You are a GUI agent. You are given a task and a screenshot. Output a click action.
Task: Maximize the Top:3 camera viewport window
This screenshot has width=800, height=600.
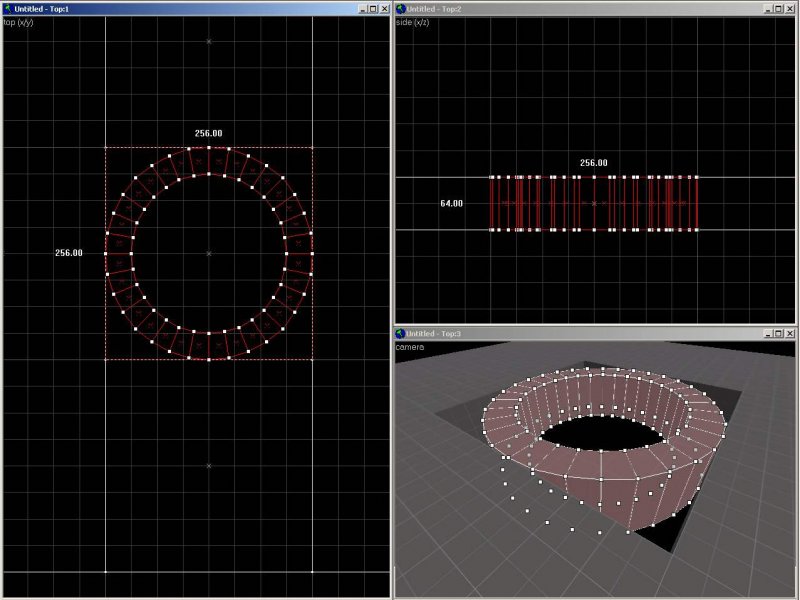(777, 333)
